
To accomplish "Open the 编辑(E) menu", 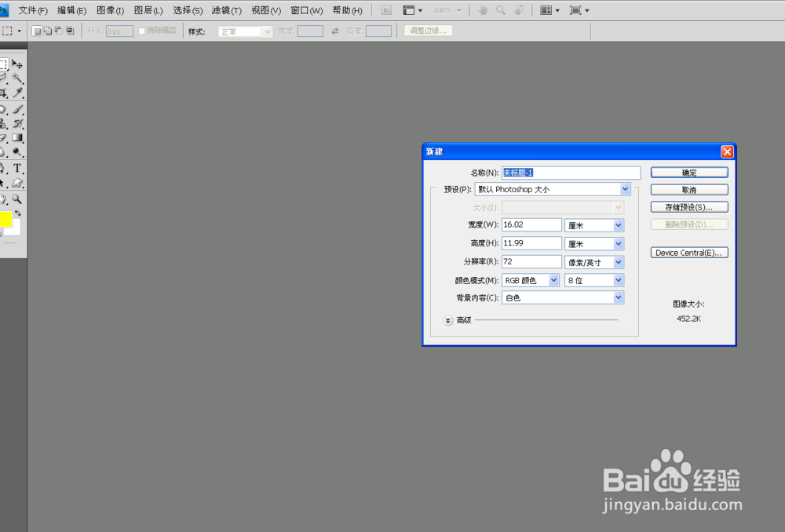I will (x=72, y=10).
